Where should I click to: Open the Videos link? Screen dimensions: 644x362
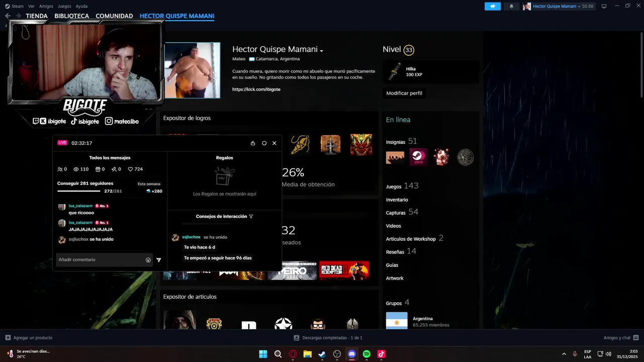pos(393,226)
